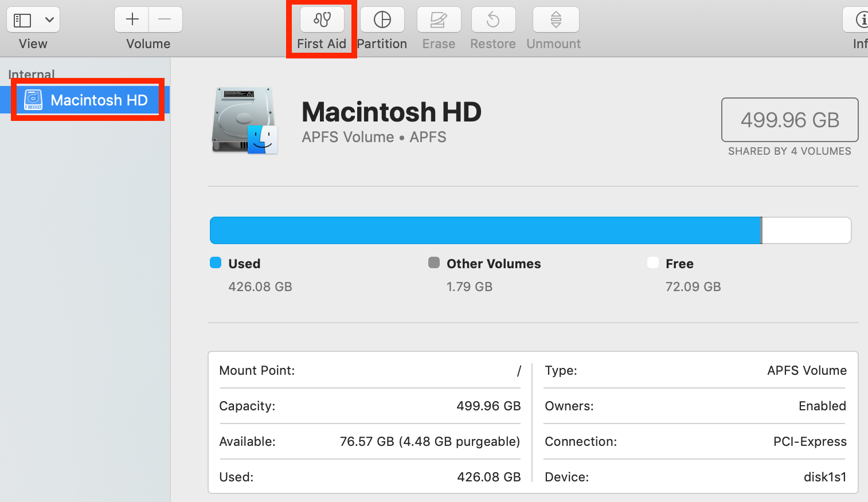Click the 'Mount Point:' row label
This screenshot has height=502, width=868.
[x=257, y=370]
